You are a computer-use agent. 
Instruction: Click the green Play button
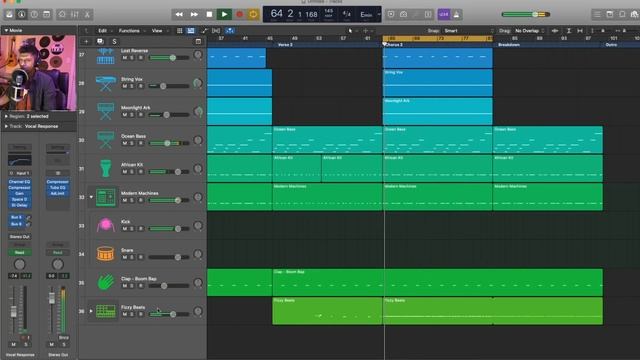tap(224, 14)
